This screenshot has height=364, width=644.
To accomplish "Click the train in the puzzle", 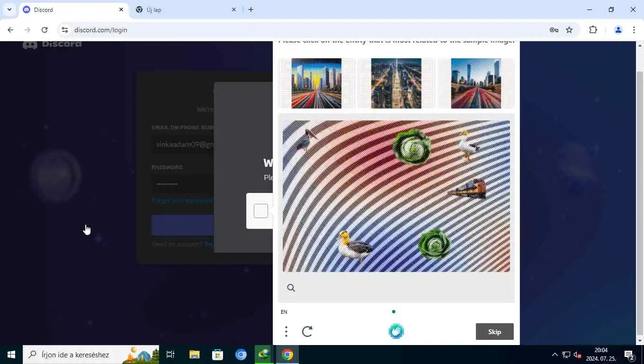I will [x=468, y=189].
